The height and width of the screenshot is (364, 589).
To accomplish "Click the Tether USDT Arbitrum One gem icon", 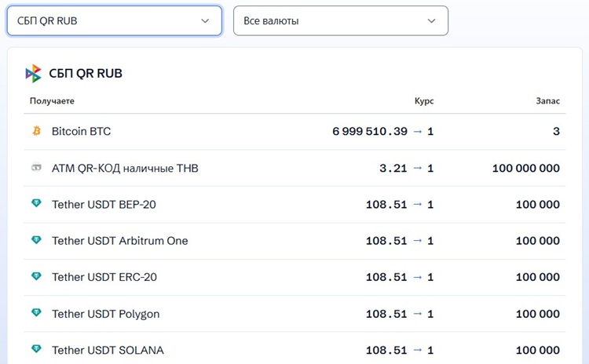I will tap(36, 239).
